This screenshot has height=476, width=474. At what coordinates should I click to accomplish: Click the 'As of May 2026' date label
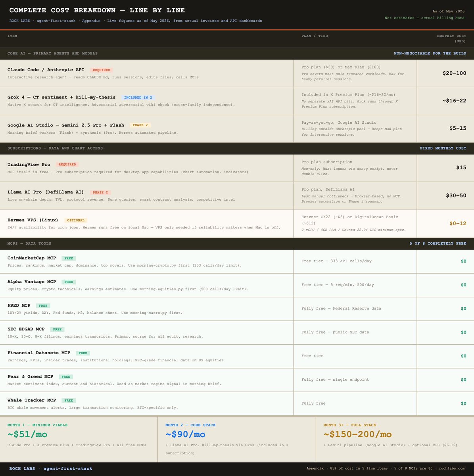click(448, 12)
